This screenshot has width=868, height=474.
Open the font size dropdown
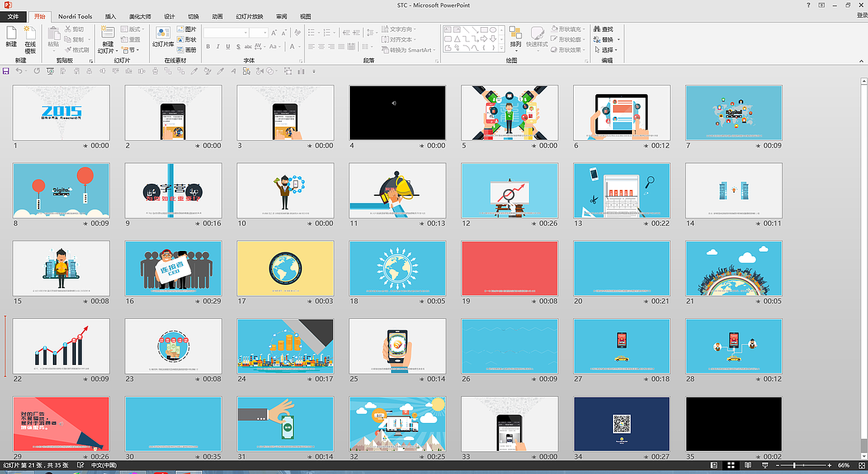pos(264,33)
